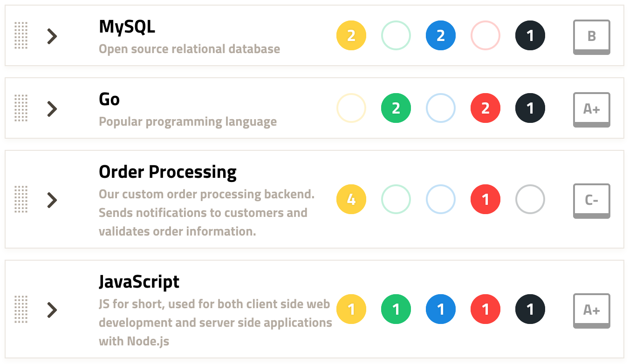The width and height of the screenshot is (629, 364).
Task: Select the MySQL title
Action: pyautogui.click(x=127, y=27)
